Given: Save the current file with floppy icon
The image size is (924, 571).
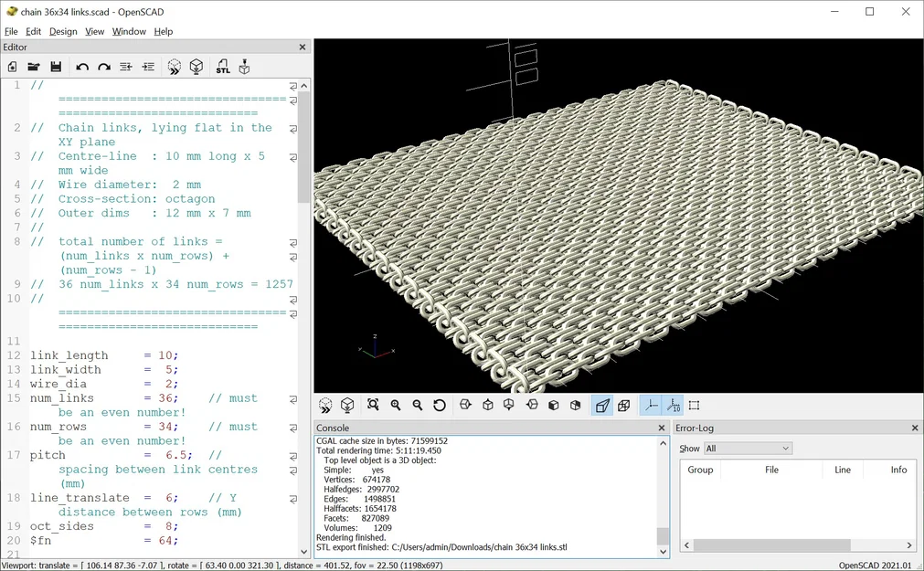Looking at the screenshot, I should pyautogui.click(x=56, y=67).
